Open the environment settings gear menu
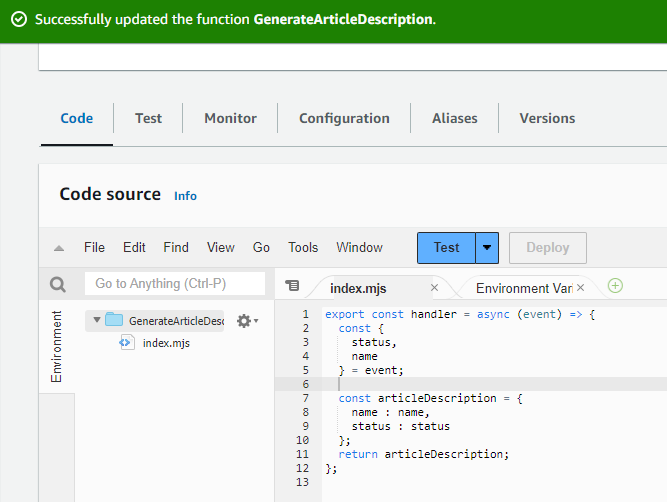 (x=245, y=321)
